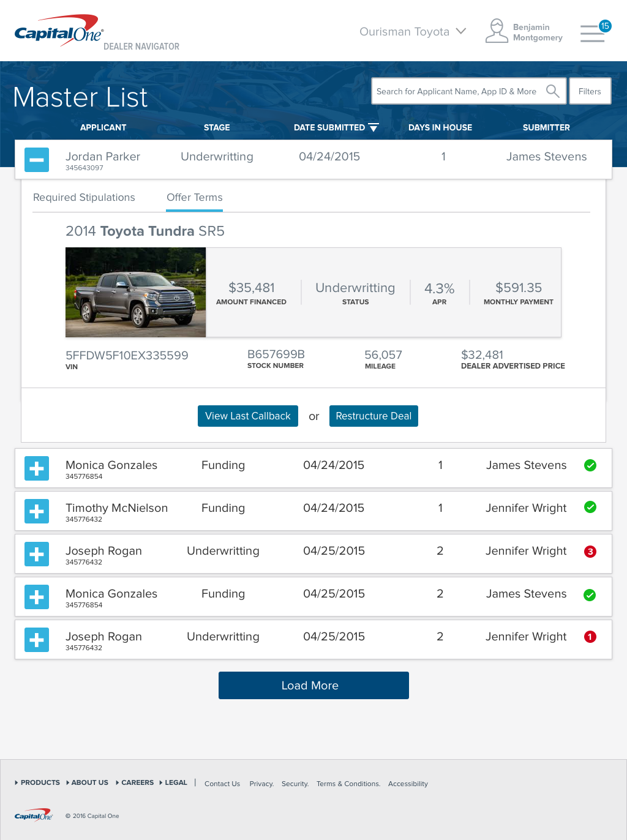Click James Stevens in Jordan Parker row
The image size is (627, 840).
click(x=546, y=156)
